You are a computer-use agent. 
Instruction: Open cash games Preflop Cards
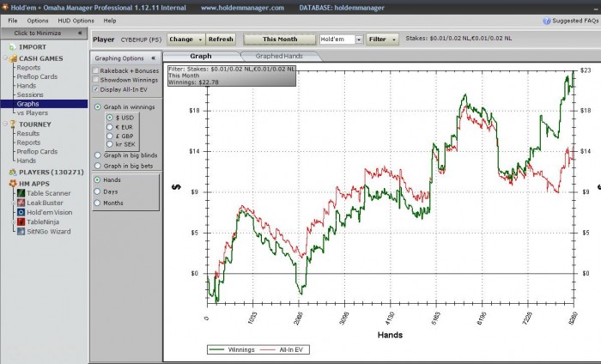pyautogui.click(x=37, y=76)
